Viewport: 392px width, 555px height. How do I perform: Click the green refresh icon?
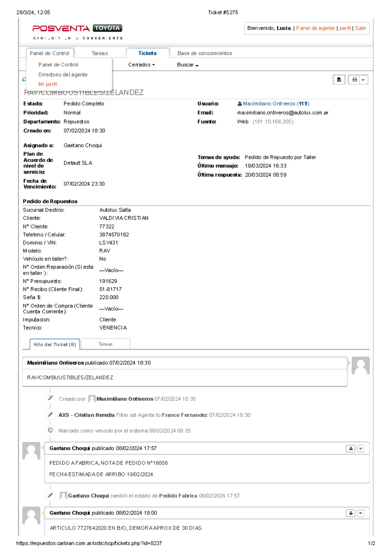(24, 79)
